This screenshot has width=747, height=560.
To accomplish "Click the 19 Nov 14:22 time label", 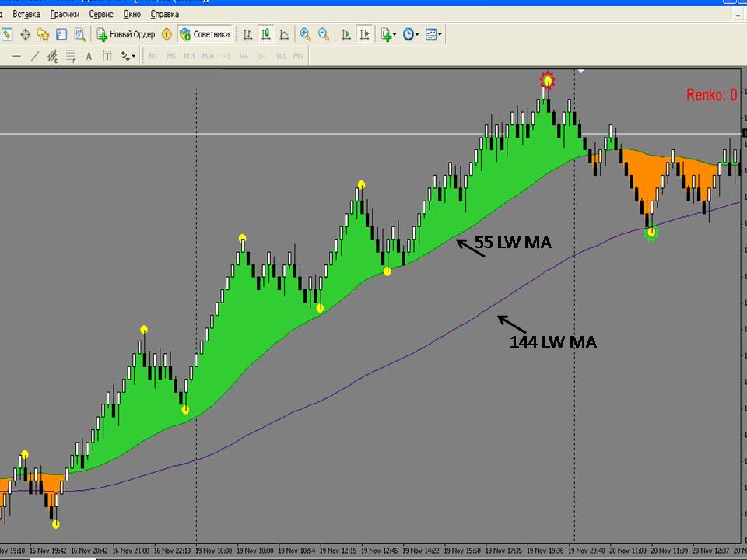I will [x=422, y=551].
